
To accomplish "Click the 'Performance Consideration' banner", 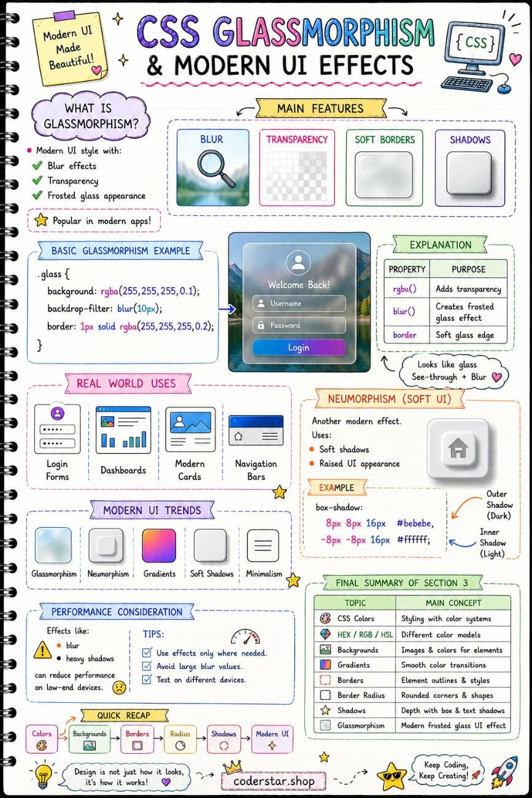I will point(117,612).
